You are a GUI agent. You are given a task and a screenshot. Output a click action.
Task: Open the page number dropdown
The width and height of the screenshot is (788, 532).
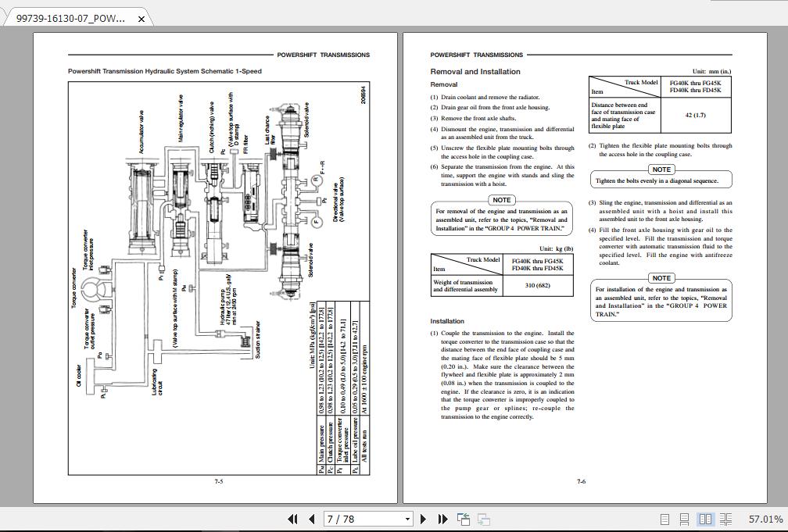[x=407, y=518]
